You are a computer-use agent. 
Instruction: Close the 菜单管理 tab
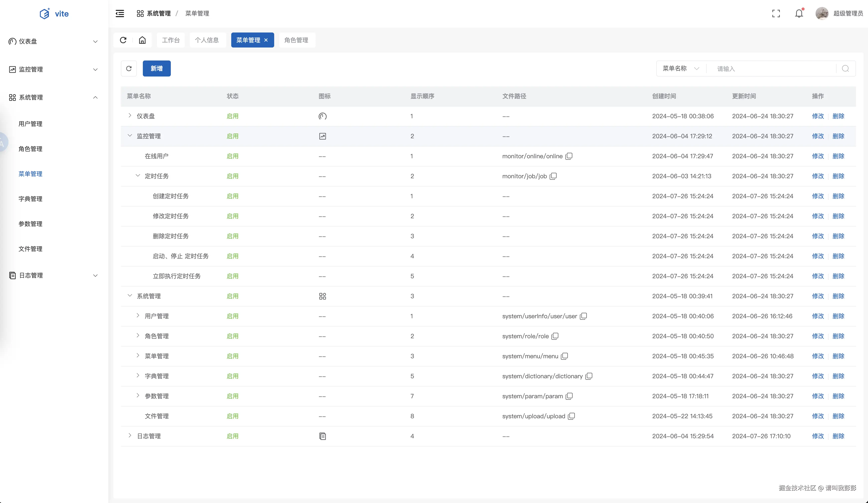point(266,40)
